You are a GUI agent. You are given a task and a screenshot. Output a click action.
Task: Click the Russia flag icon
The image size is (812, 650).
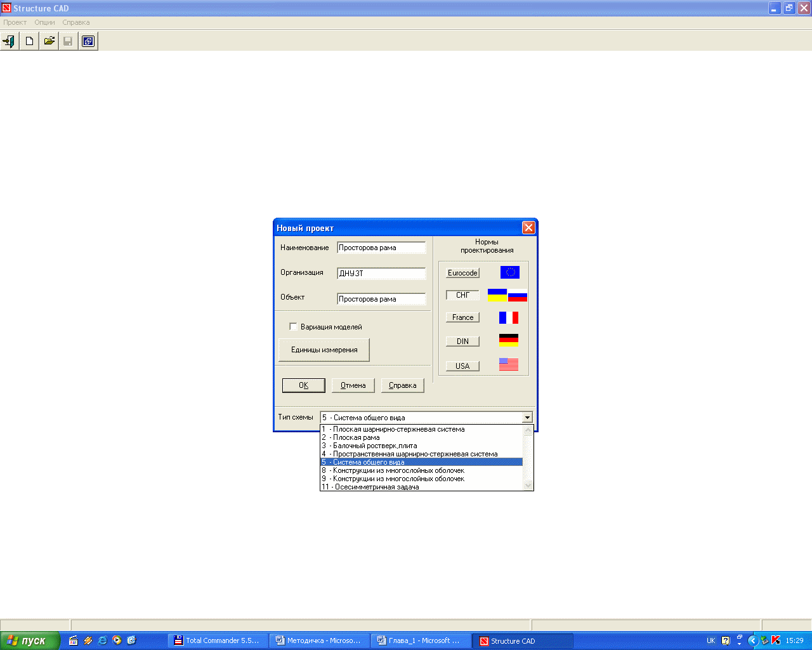pos(518,295)
